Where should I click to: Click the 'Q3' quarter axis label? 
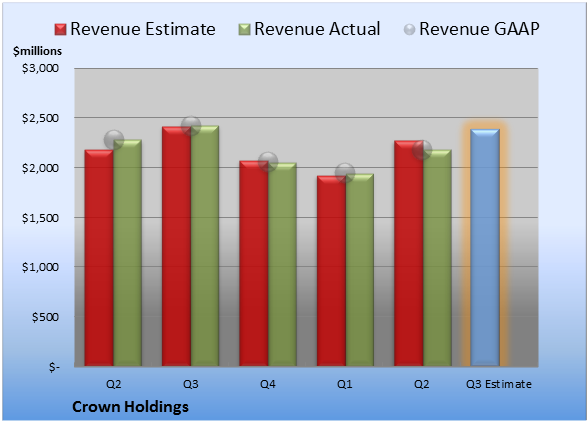190,384
